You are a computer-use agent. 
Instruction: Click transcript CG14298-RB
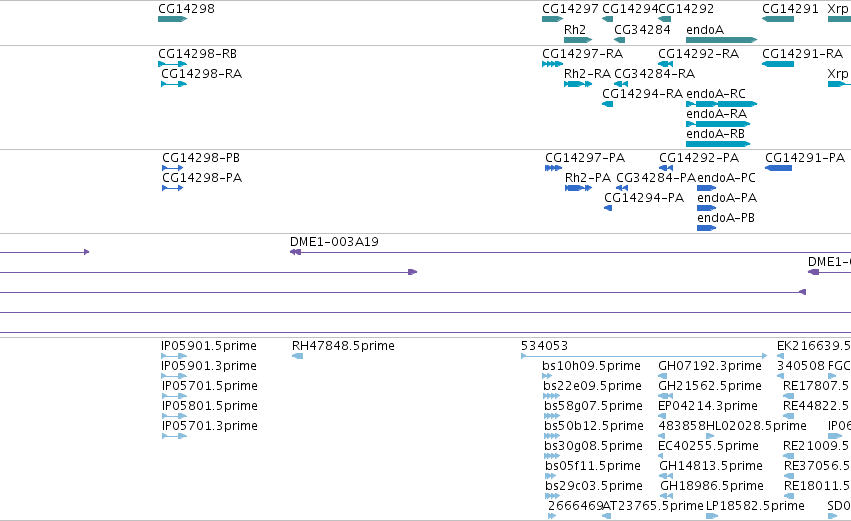[173, 64]
